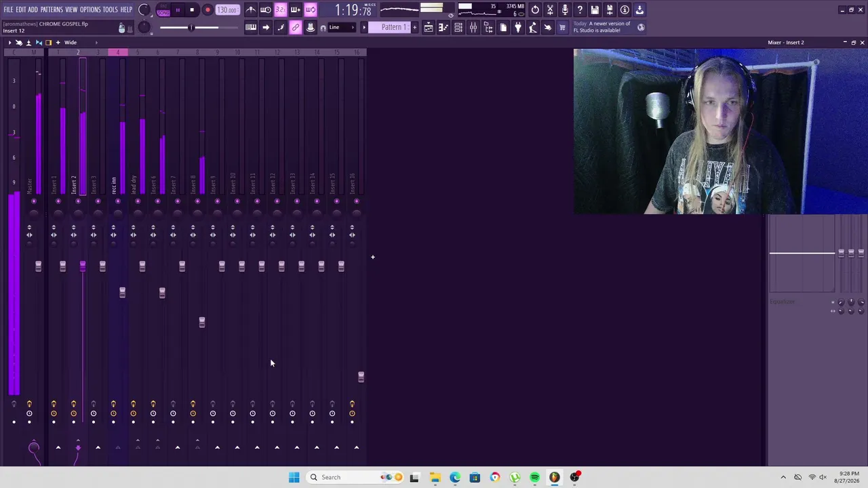The height and width of the screenshot is (488, 868).
Task: Toggle the lamp-shaped switch under Insert 2
Action: pos(73,405)
